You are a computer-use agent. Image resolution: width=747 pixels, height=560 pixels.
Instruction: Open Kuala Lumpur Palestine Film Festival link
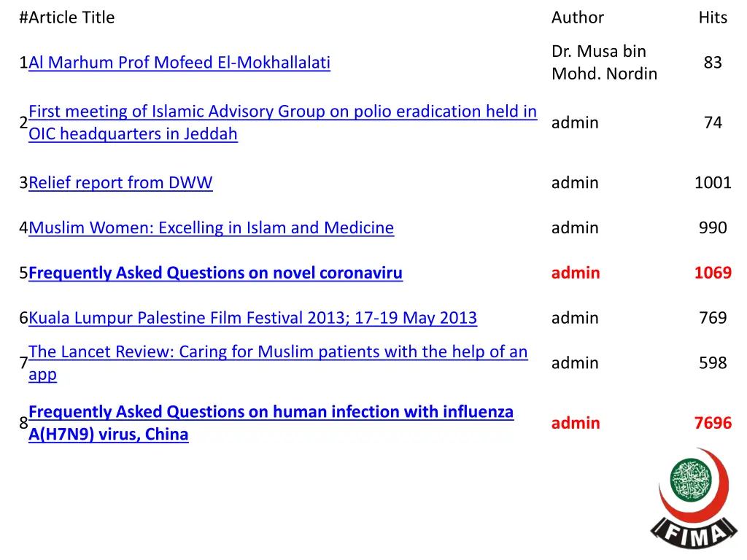click(252, 319)
